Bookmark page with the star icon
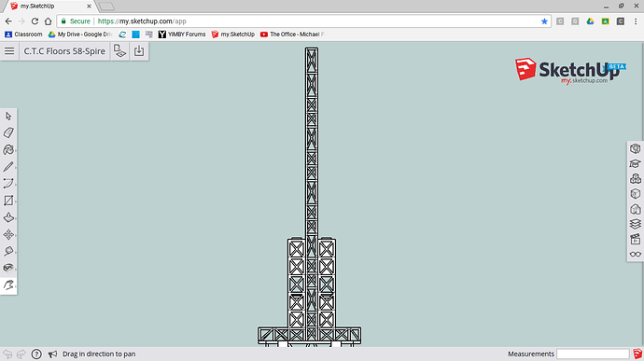Screen dimensions: 644x361 click(x=544, y=21)
